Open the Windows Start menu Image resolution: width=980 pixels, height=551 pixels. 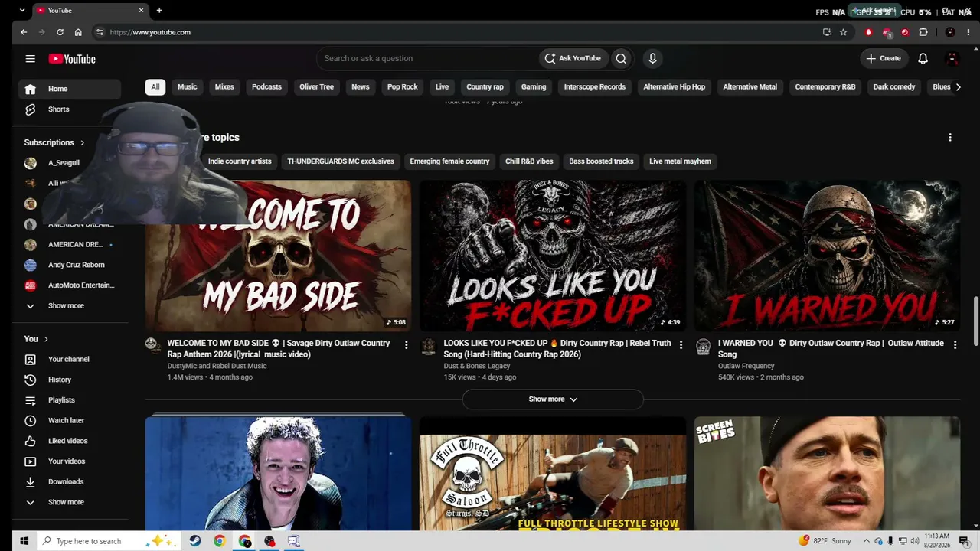pos(24,541)
